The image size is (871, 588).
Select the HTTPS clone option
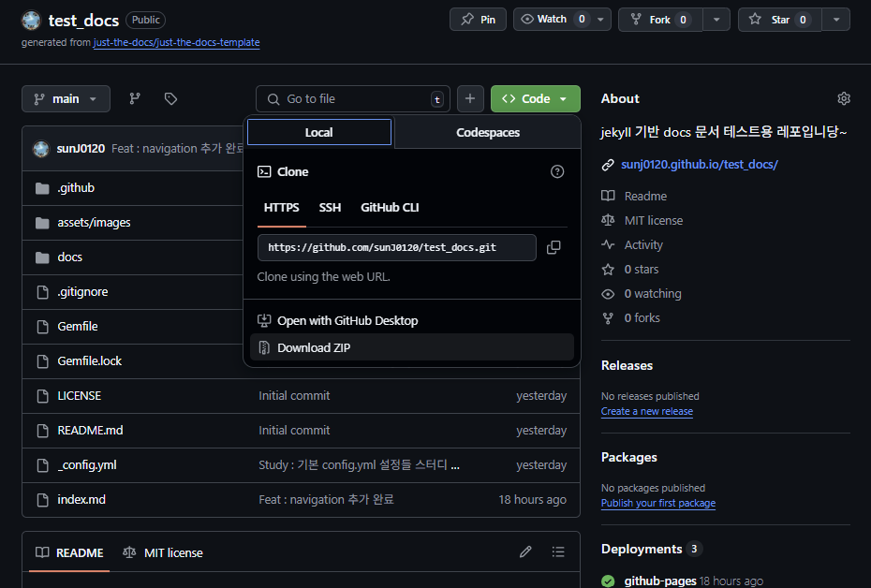[x=281, y=208]
